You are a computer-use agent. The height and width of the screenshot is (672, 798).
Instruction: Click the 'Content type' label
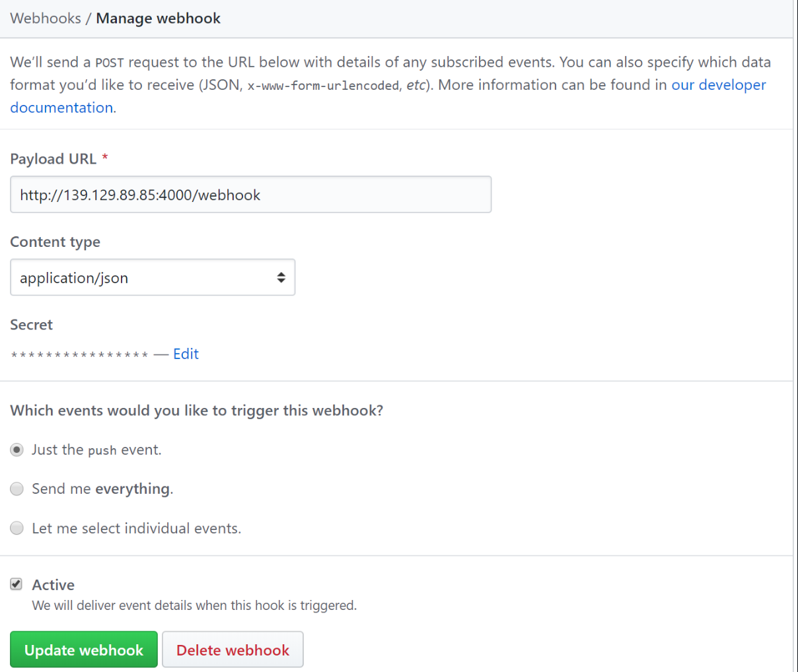point(55,242)
